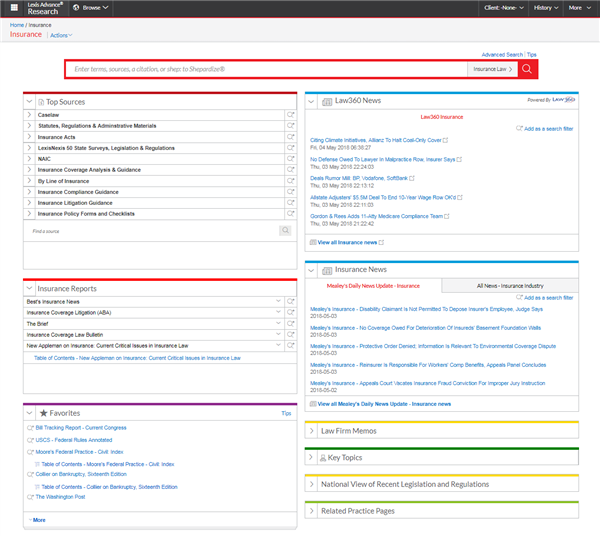Add Insurance Policy Forms and Checklists filter icon
Viewport: 600px width, 536px height.
pyautogui.click(x=291, y=213)
